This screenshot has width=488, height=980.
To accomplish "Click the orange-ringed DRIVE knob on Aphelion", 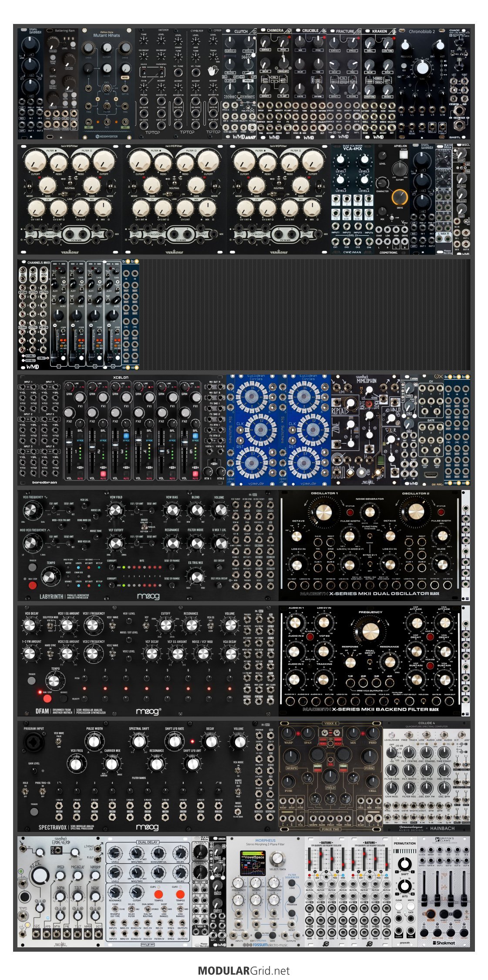I will coord(400,197).
